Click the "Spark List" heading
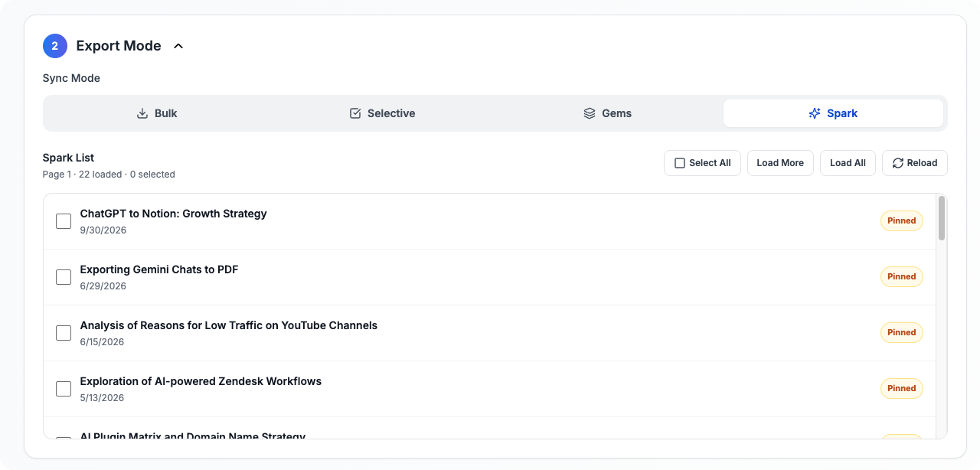Screen dimensions: 980x470 pos(68,158)
